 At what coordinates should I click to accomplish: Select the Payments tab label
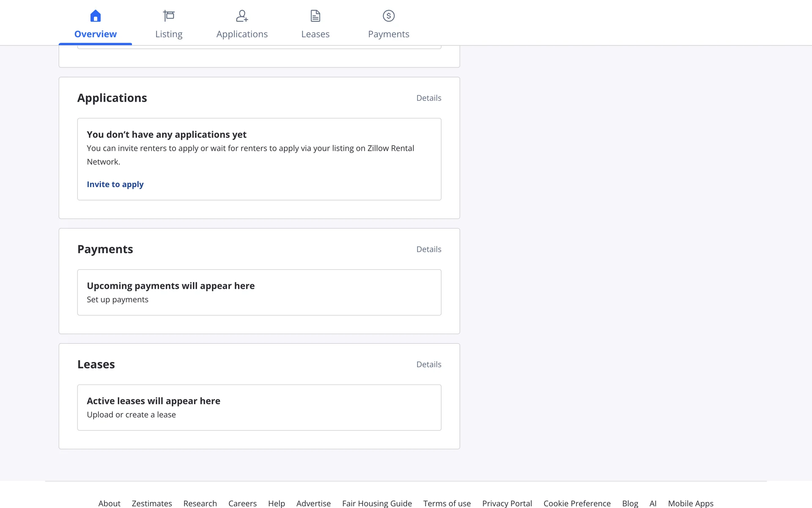pyautogui.click(x=389, y=34)
